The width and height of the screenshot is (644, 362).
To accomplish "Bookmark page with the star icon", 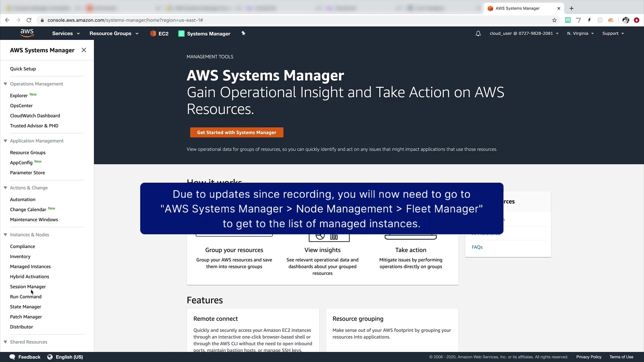I will coord(554,20).
